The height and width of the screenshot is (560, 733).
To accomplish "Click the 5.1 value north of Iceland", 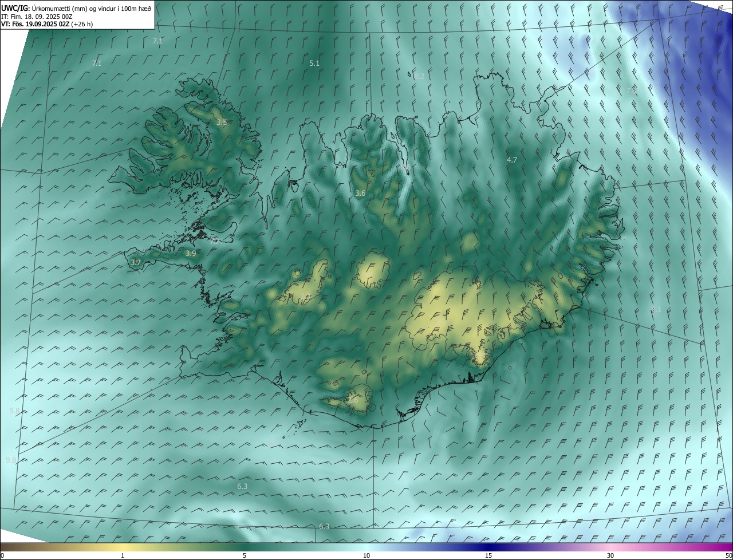I will (x=314, y=63).
